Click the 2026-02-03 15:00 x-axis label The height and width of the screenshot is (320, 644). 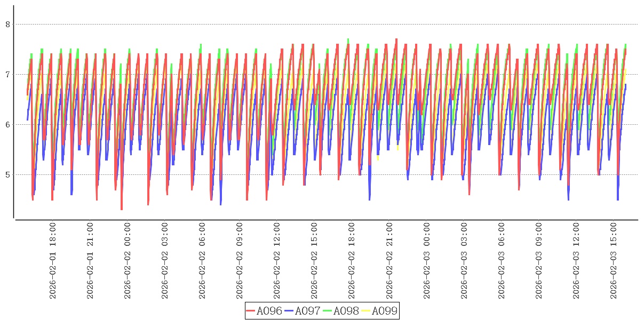[x=613, y=261]
